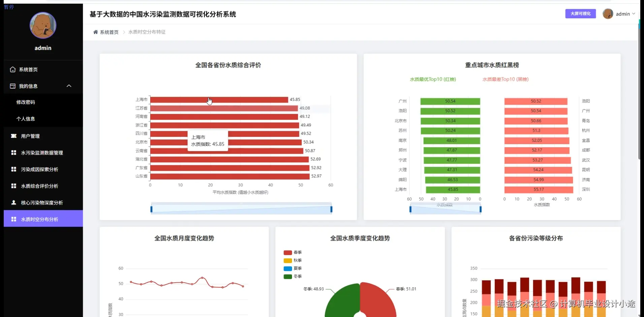
Task: Collapse the 我的信息 submenu chevron
Action: pyautogui.click(x=69, y=86)
